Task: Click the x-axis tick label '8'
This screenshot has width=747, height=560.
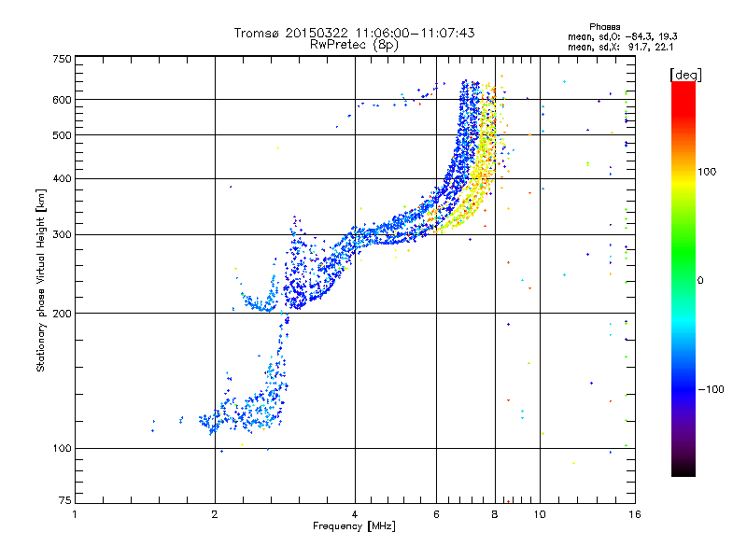Action: pos(495,514)
